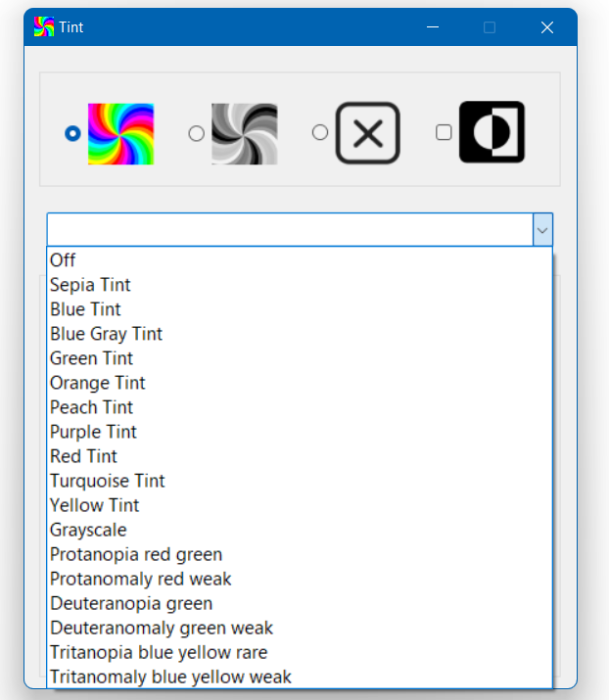Choose Sepia Tint from the list
Viewport: 609px width, 700px height.
pyautogui.click(x=90, y=285)
